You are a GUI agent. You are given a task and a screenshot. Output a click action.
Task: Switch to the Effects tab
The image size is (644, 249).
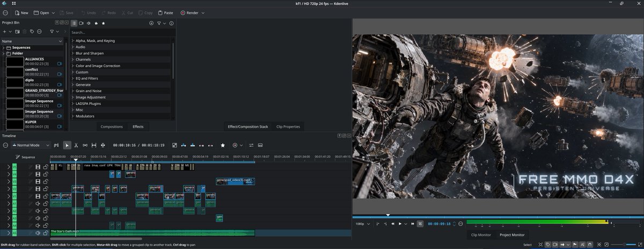138,127
